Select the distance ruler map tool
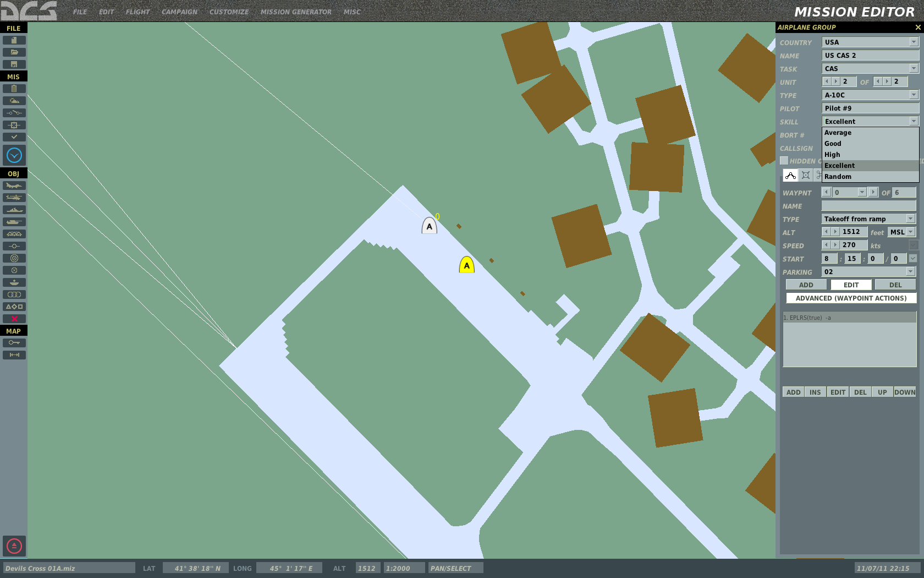924x578 pixels. 14,355
